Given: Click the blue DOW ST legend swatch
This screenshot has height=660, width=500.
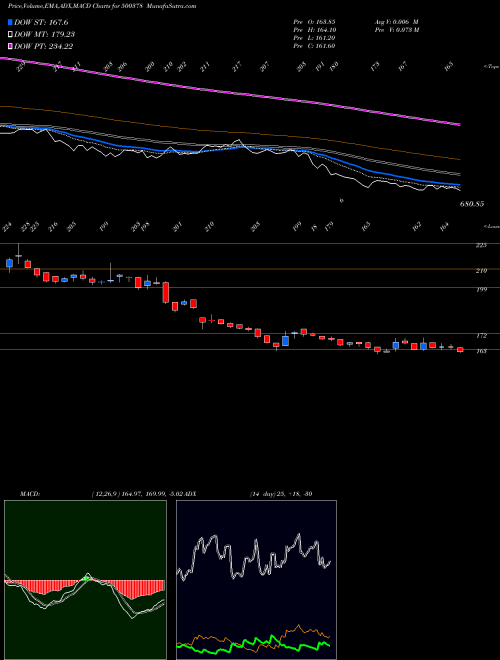Looking at the screenshot, I should [x=10, y=22].
